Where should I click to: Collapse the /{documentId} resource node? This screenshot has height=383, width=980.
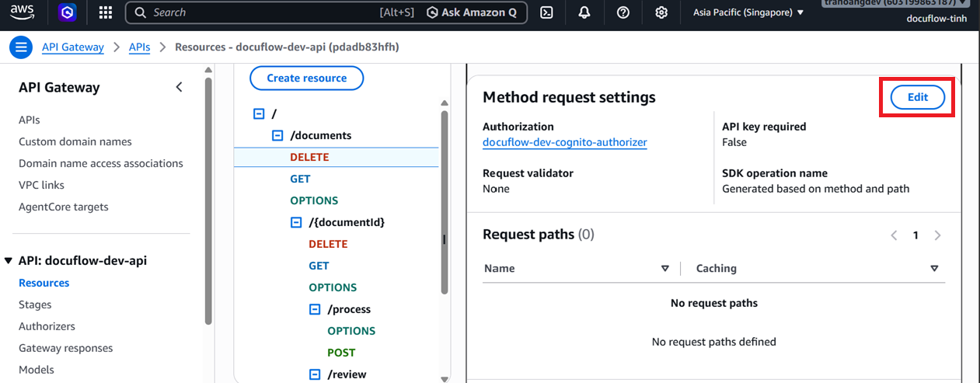[296, 222]
